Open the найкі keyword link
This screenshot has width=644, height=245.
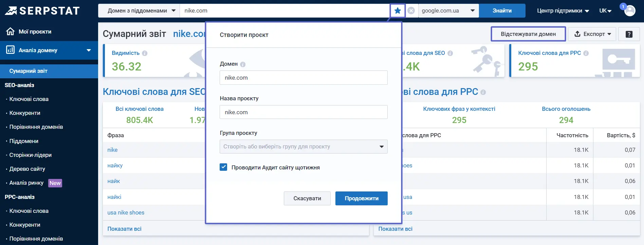(114, 197)
